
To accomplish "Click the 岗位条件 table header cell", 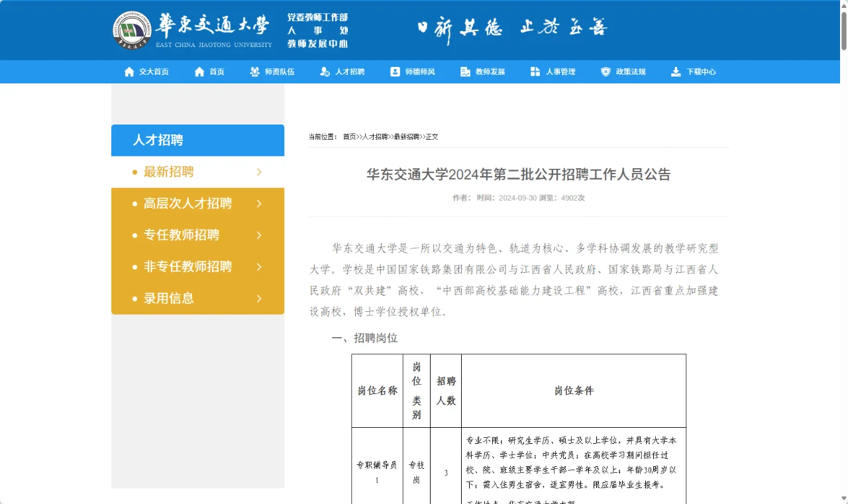I will (x=574, y=391).
